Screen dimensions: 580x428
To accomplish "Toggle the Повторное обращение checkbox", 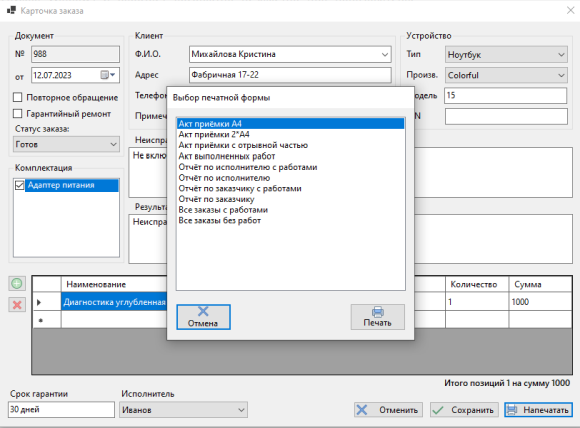I will (x=17, y=97).
